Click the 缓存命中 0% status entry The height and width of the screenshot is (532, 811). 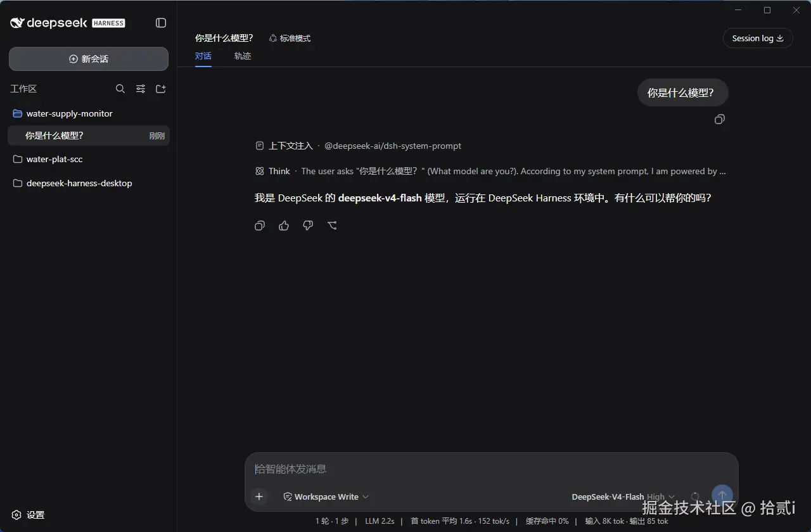point(547,521)
